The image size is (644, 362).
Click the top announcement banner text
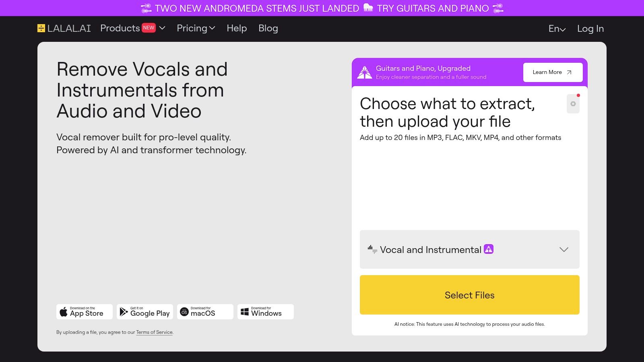pyautogui.click(x=322, y=8)
